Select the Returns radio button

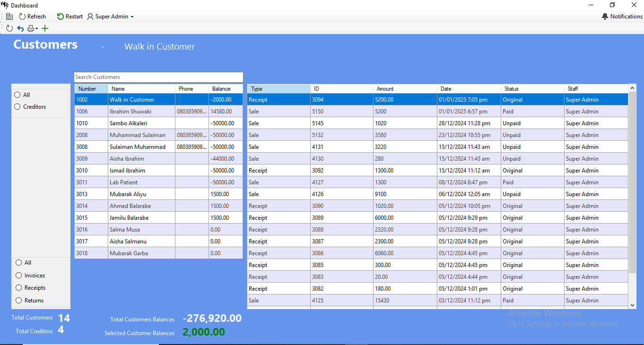click(x=19, y=301)
